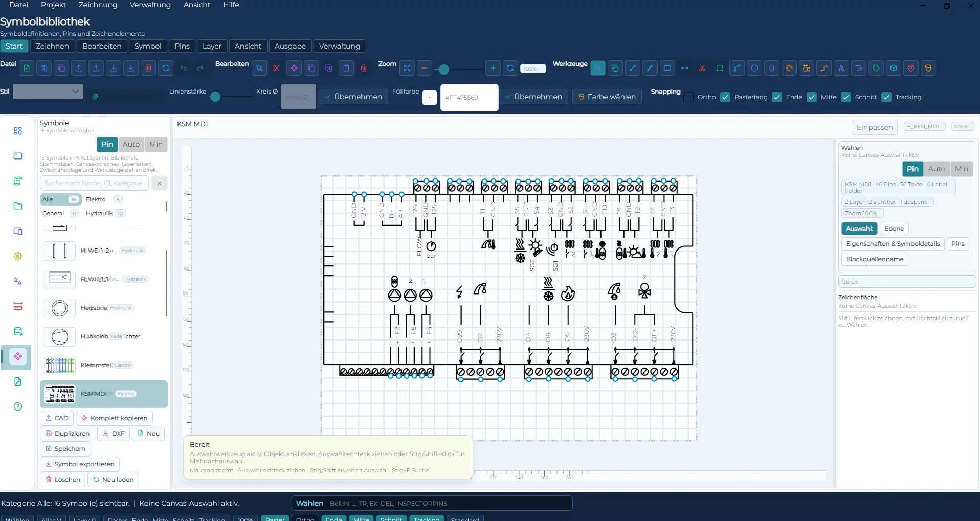980x521 pixels.
Task: Uncheck the Schnitt snapping checkbox
Action: 846,97
